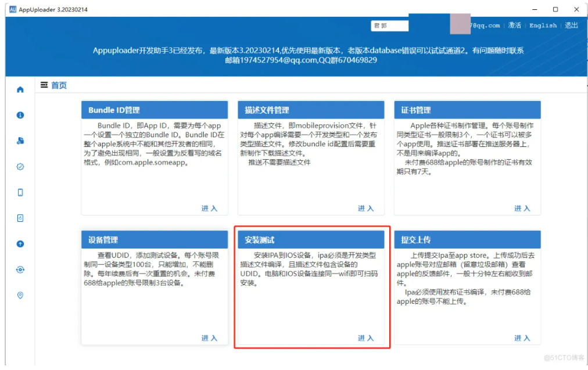The height and width of the screenshot is (370, 588).
Task: Maximize the AppUploader window
Action: coord(555,9)
